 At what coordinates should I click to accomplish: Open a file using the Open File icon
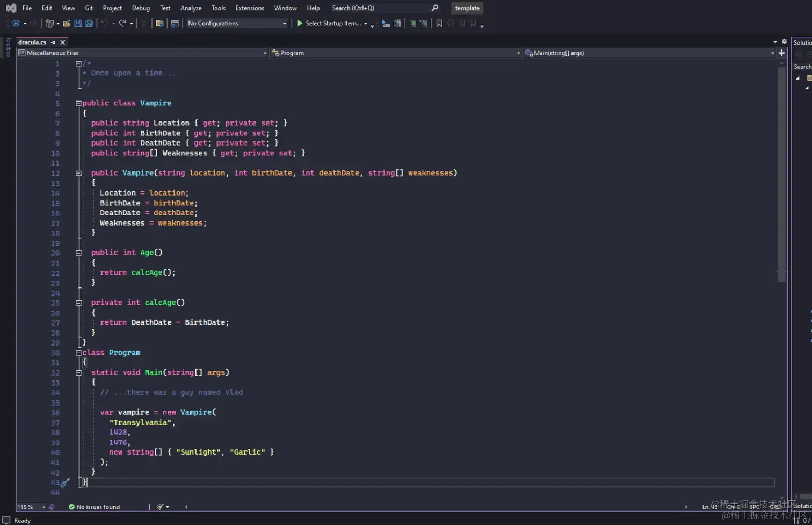point(66,24)
